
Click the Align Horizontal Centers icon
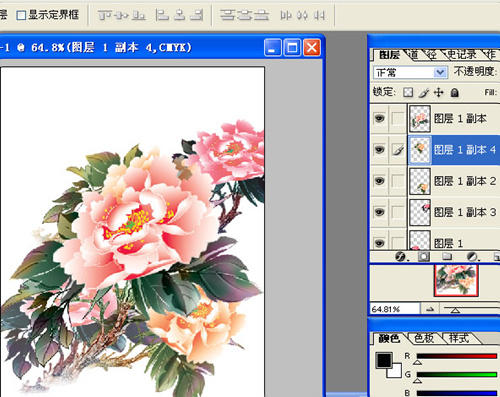click(180, 15)
